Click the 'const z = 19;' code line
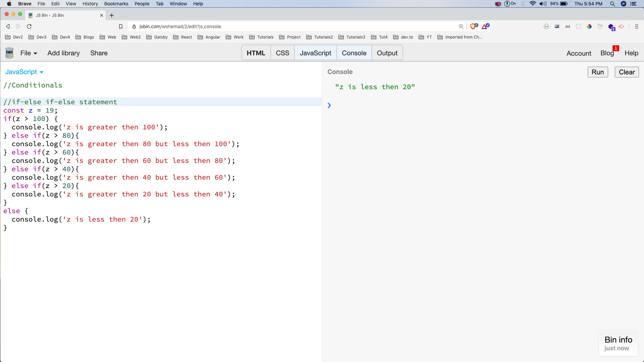The image size is (644, 362). click(x=31, y=110)
